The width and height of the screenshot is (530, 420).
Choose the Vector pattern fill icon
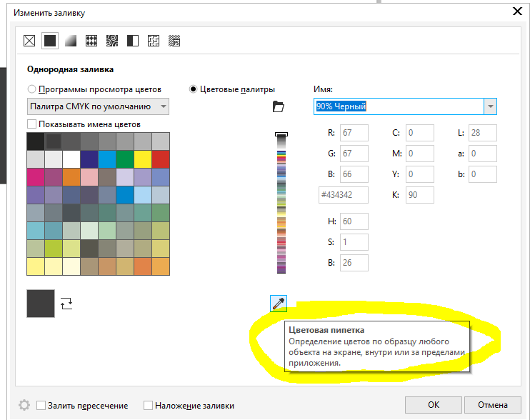[91, 41]
